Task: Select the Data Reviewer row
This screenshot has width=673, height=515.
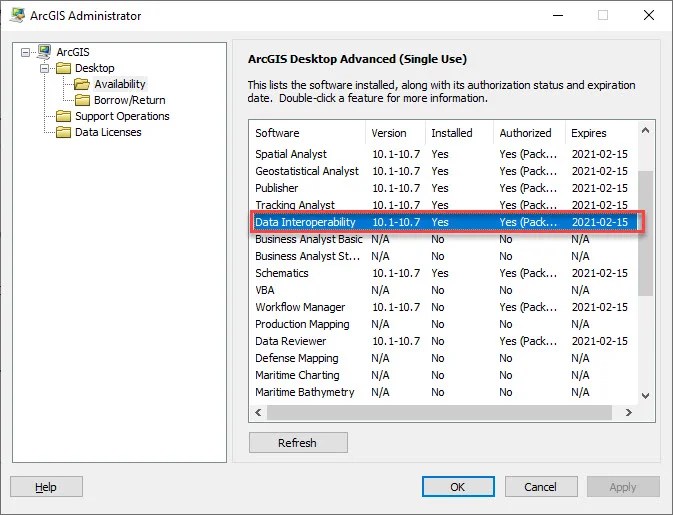Action: (x=444, y=341)
